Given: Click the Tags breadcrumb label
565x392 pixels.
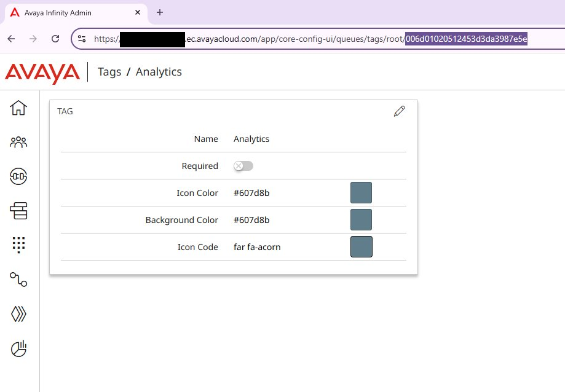Looking at the screenshot, I should pos(109,72).
